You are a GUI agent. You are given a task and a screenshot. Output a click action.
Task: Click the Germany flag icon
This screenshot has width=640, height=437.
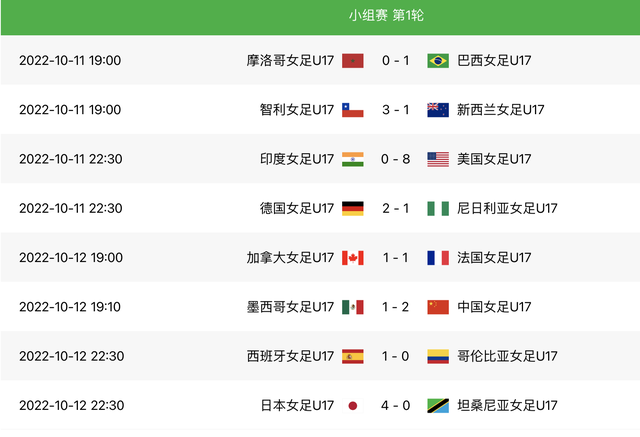(352, 208)
